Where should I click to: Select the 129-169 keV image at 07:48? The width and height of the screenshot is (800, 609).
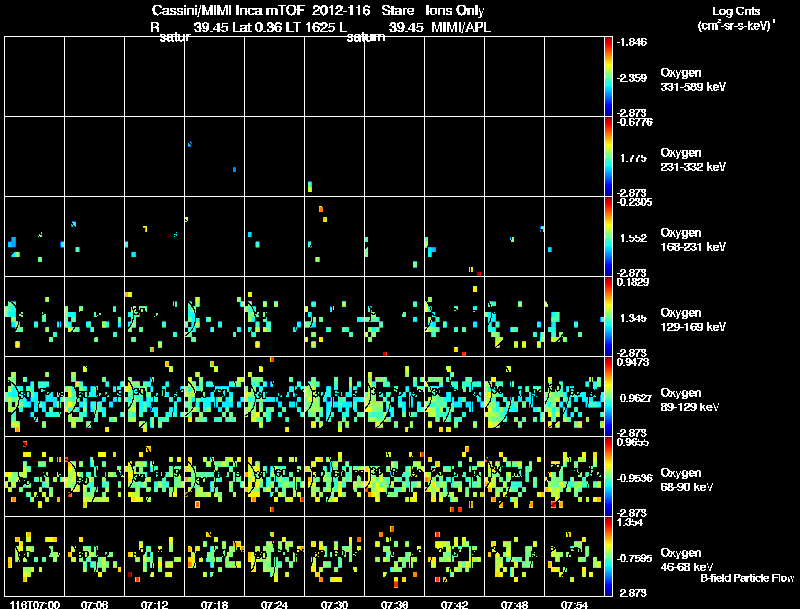(x=515, y=317)
